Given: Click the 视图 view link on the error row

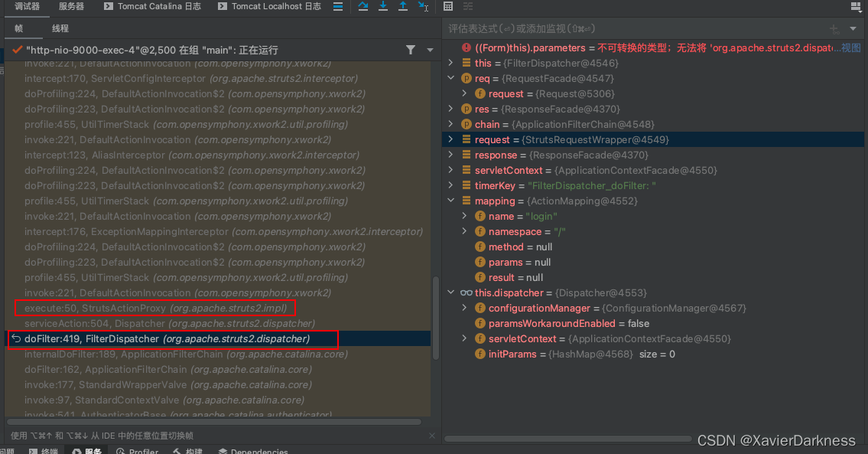Looking at the screenshot, I should coord(851,47).
